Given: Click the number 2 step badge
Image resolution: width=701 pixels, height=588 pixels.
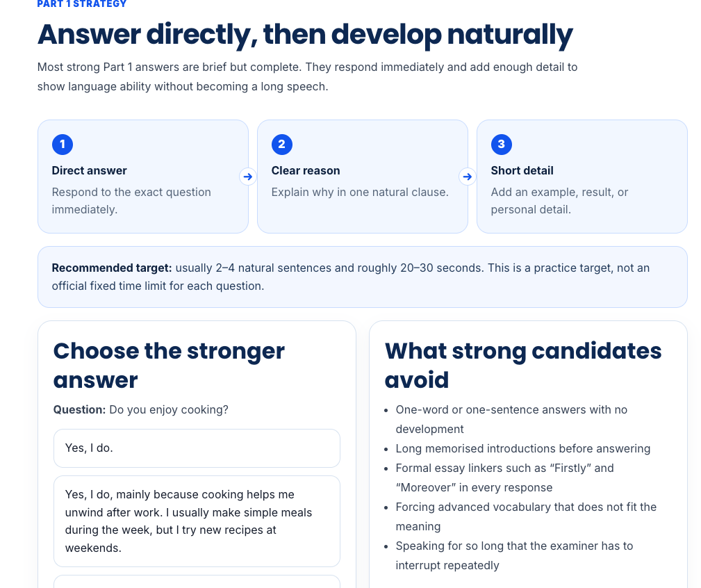Looking at the screenshot, I should (282, 145).
